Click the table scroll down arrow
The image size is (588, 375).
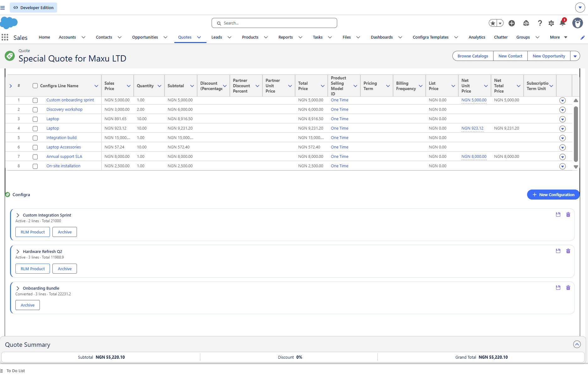point(576,167)
